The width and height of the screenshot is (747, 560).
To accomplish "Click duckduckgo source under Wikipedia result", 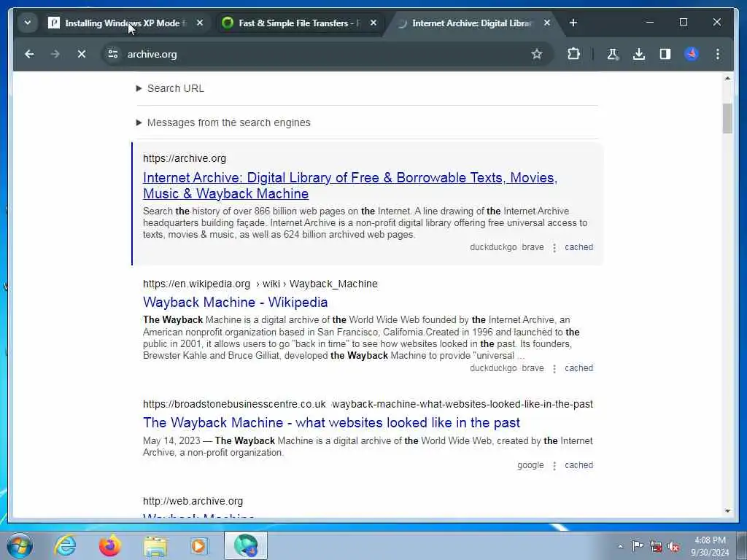I will tap(493, 368).
